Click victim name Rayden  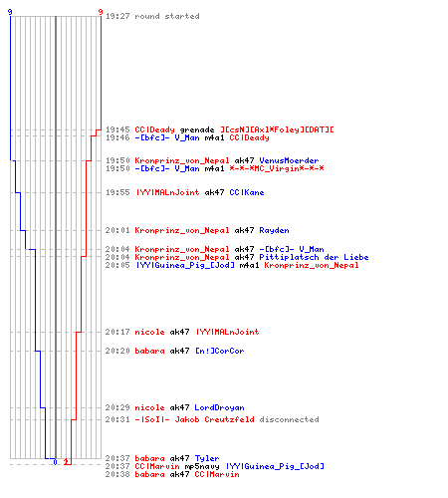[x=274, y=230]
